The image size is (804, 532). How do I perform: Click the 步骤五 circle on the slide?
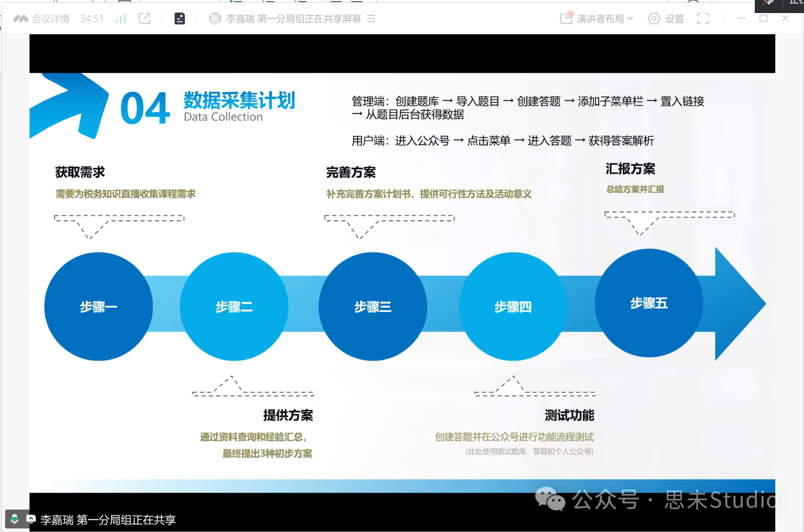point(648,304)
